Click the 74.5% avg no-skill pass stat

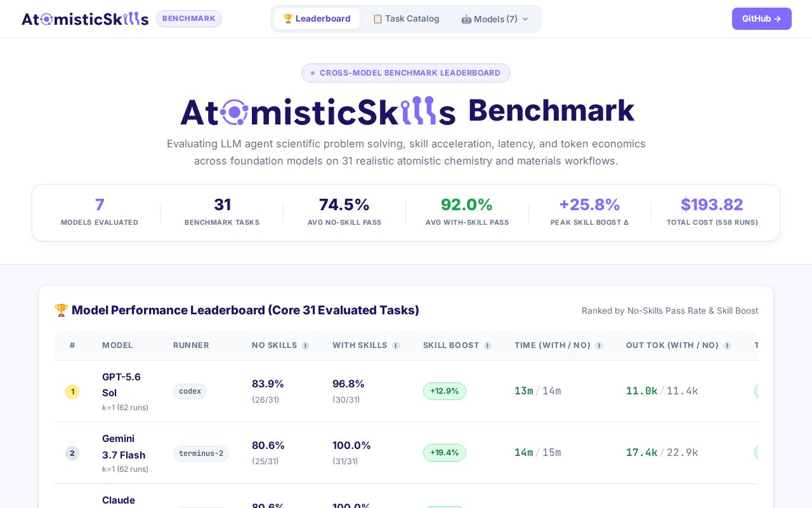[x=344, y=212]
